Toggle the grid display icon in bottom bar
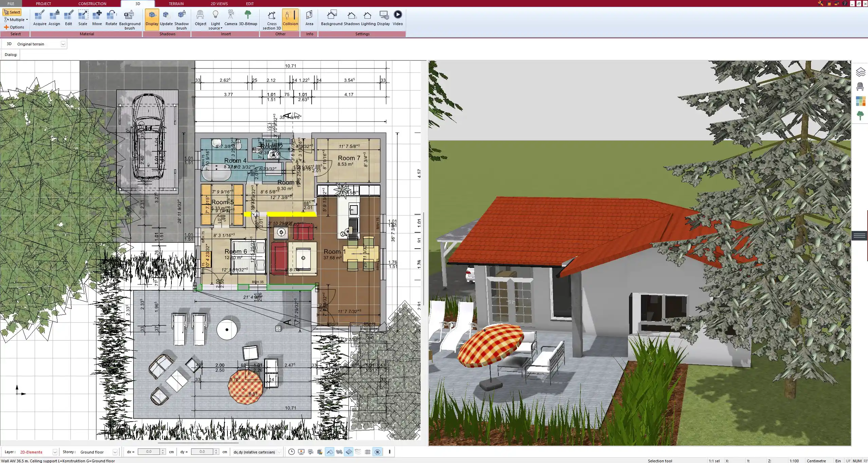 pyautogui.click(x=368, y=452)
